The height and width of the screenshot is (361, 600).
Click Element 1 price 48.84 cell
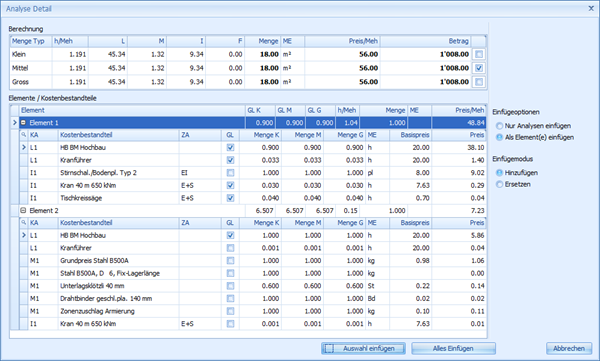click(459, 123)
